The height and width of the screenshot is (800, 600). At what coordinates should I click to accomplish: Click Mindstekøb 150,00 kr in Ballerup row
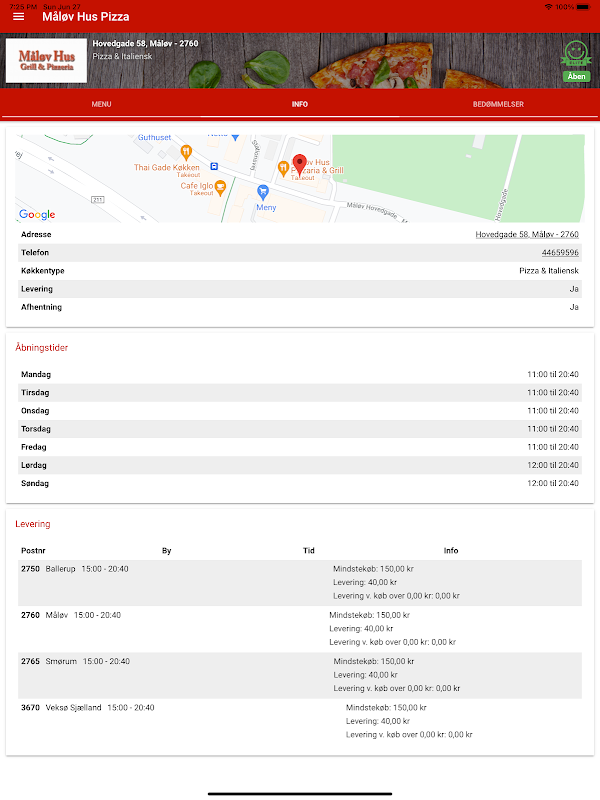click(x=373, y=569)
